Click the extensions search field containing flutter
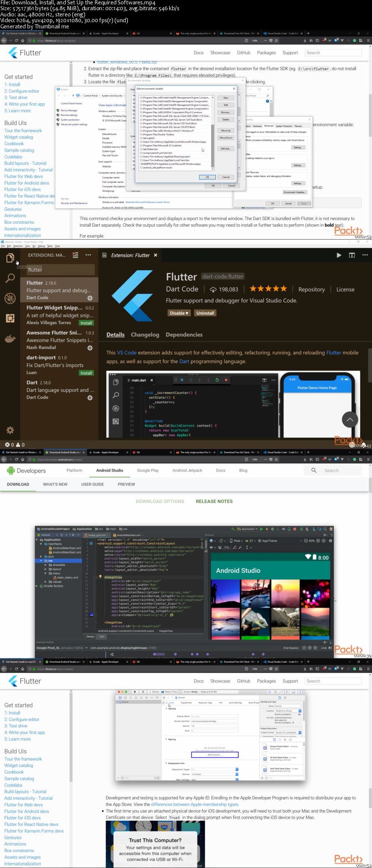Screen dimensions: 372x868 tap(60, 270)
